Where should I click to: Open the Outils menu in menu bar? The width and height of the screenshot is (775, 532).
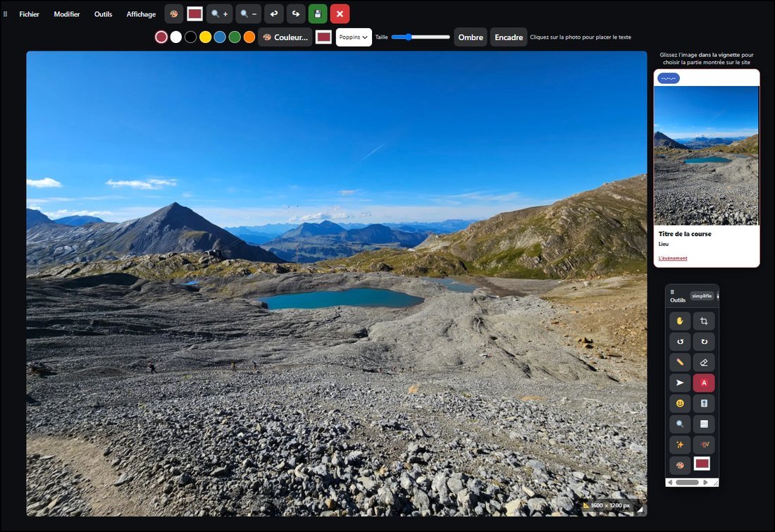tap(104, 14)
